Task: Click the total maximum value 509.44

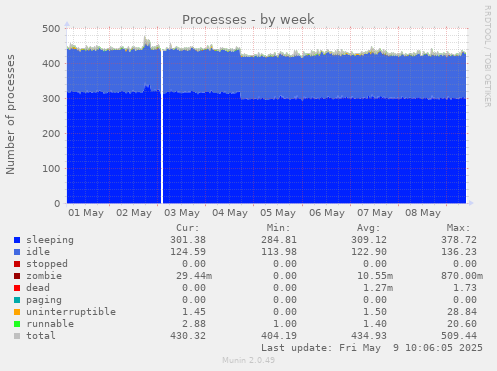Action: pyautogui.click(x=459, y=336)
